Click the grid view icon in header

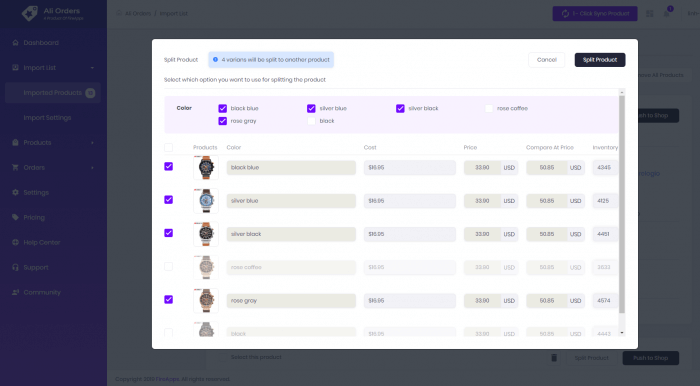tap(650, 13)
